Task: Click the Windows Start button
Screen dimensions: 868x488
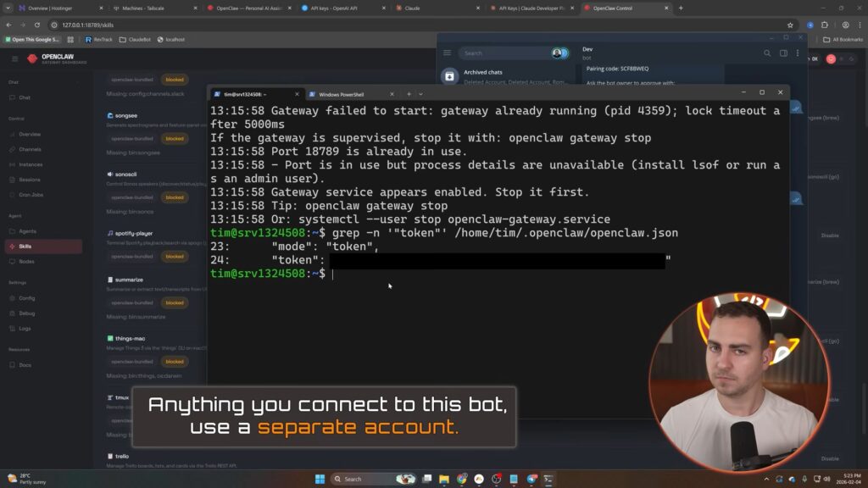Action: pyautogui.click(x=320, y=479)
